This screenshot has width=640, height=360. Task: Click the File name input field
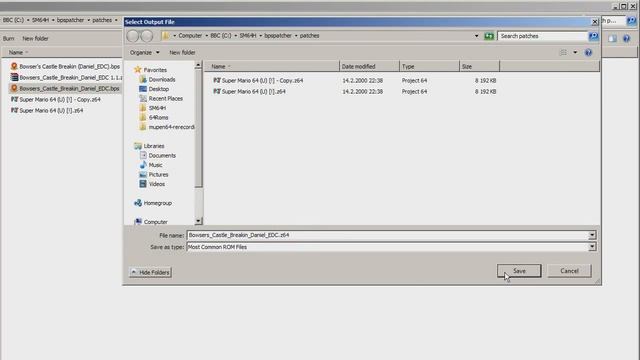coord(387,235)
